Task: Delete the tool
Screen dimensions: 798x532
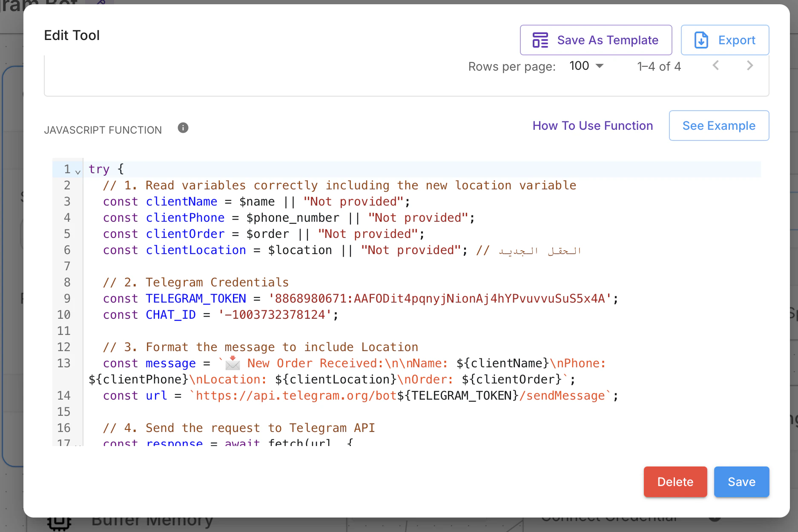Action: click(x=675, y=482)
